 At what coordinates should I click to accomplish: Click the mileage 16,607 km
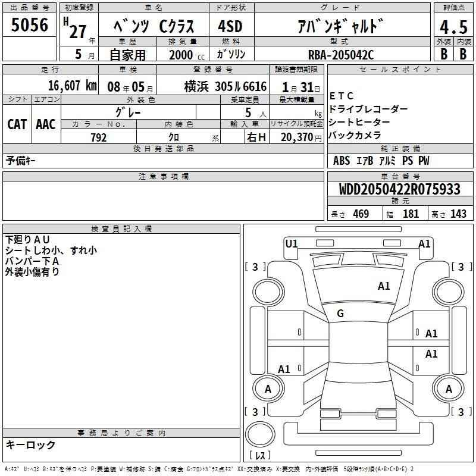72,86
